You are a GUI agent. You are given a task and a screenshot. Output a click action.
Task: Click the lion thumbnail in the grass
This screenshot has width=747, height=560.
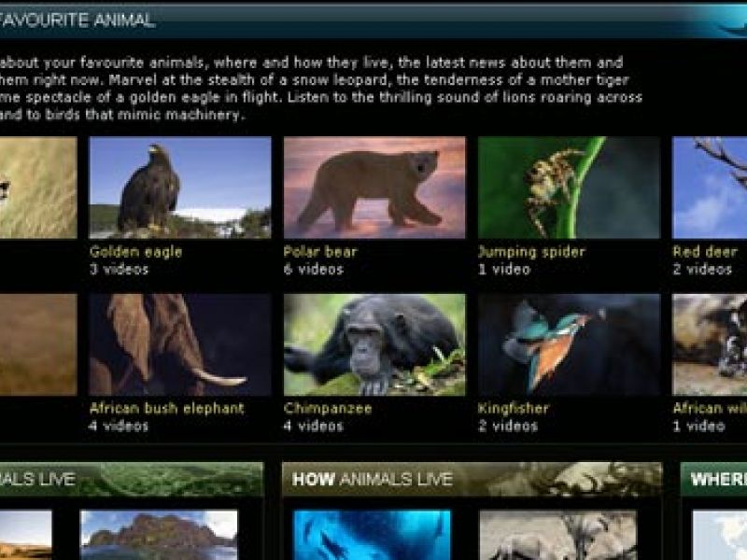tap(38, 188)
